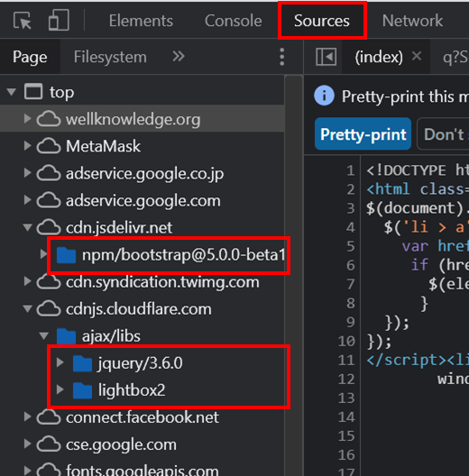Viewport: 469px width, 476px height.
Task: Switch to the Filesystem pane tab
Action: [110, 57]
